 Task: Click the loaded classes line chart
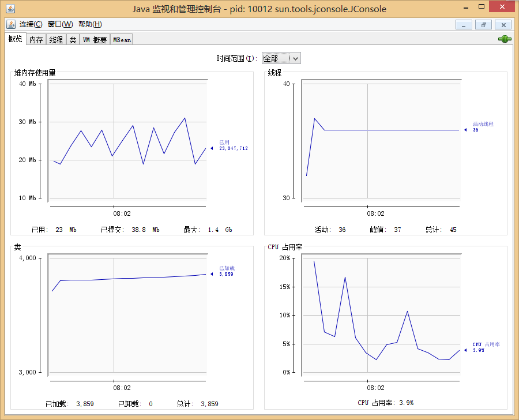point(128,315)
